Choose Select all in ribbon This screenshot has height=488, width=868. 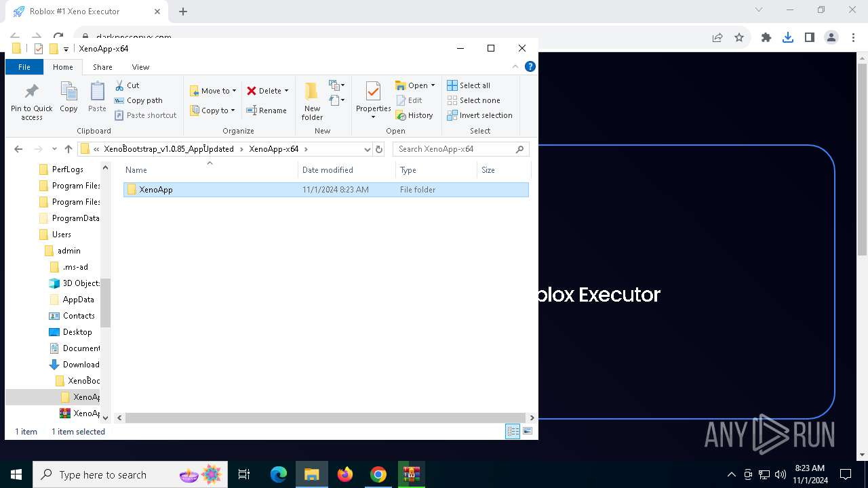tap(469, 85)
